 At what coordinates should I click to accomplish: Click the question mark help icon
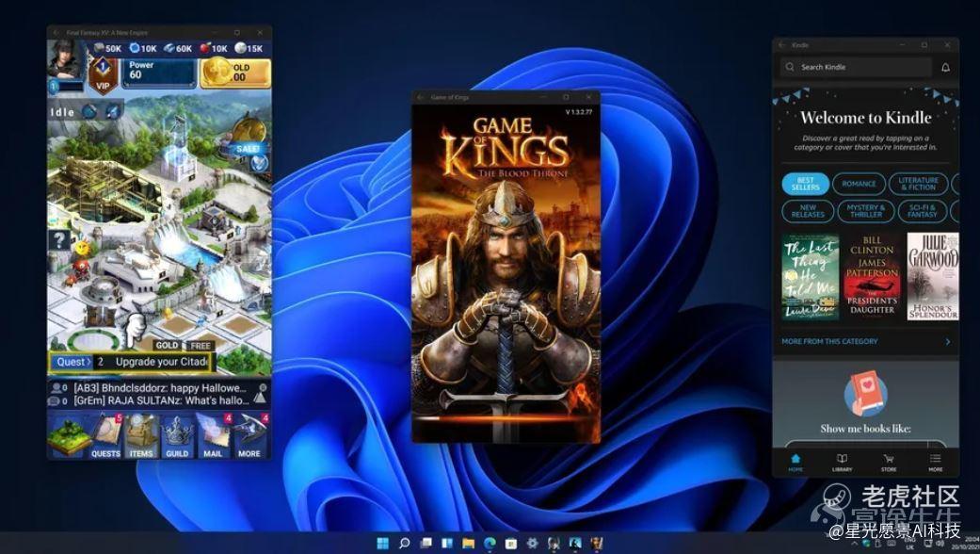58,239
